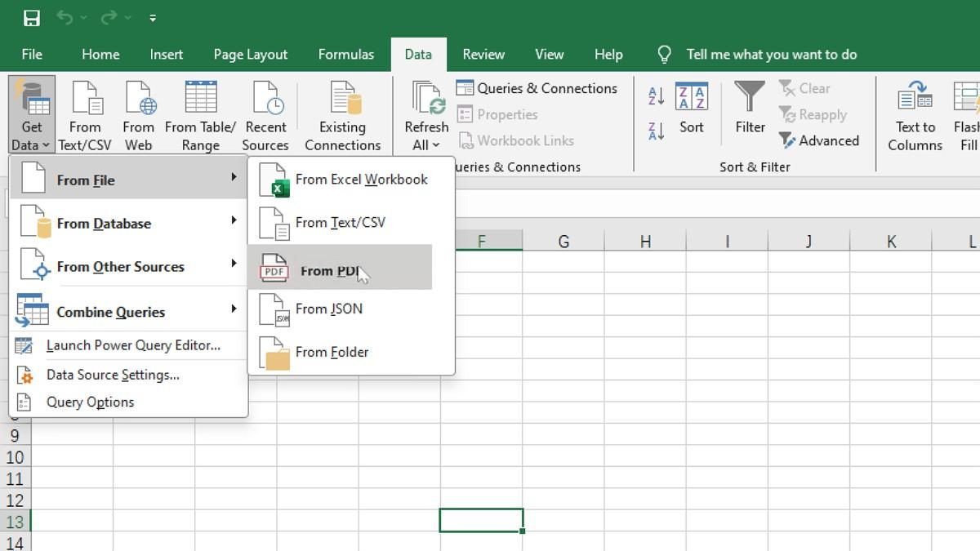Select the From Text/CSV import icon
Viewport: 980px width, 551px height.
click(85, 114)
